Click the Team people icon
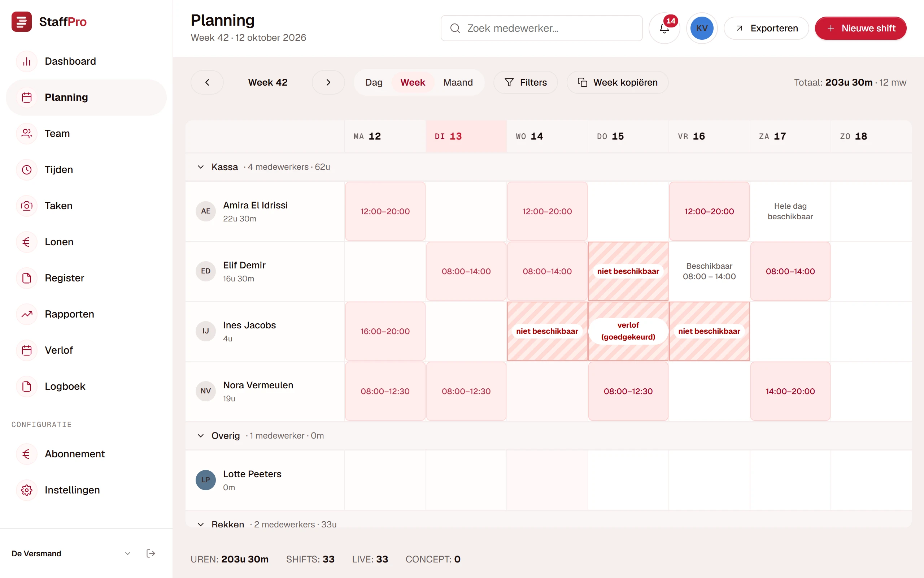 tap(27, 133)
